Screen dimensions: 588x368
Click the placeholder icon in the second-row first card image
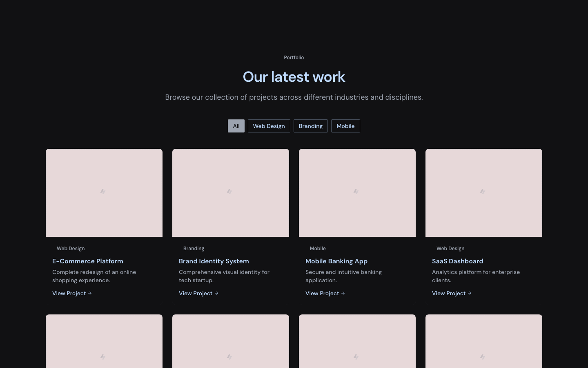pos(103,357)
